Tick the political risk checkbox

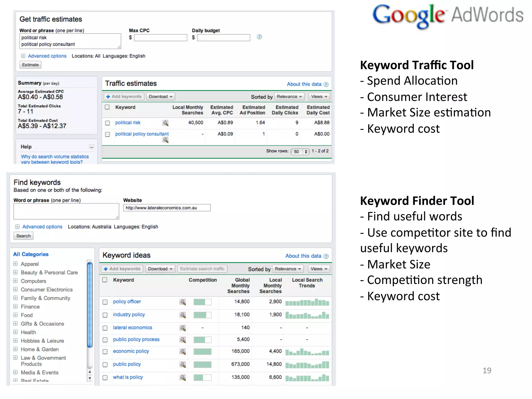pos(108,123)
